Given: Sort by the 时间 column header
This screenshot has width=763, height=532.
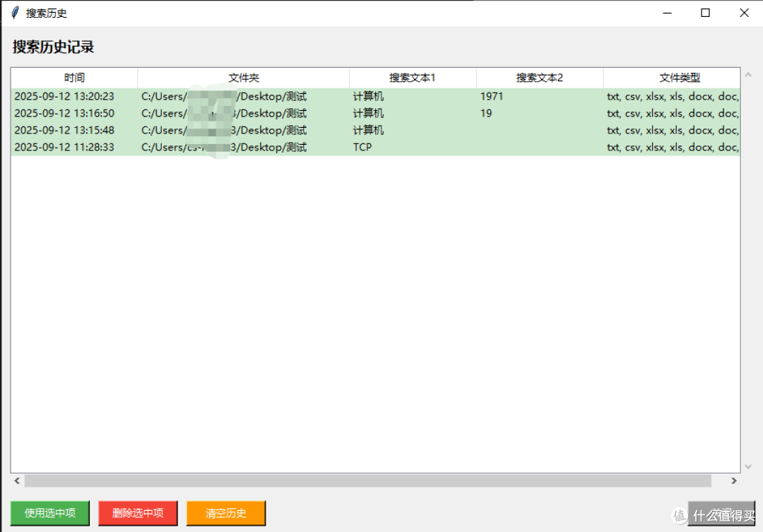Looking at the screenshot, I should pyautogui.click(x=74, y=78).
